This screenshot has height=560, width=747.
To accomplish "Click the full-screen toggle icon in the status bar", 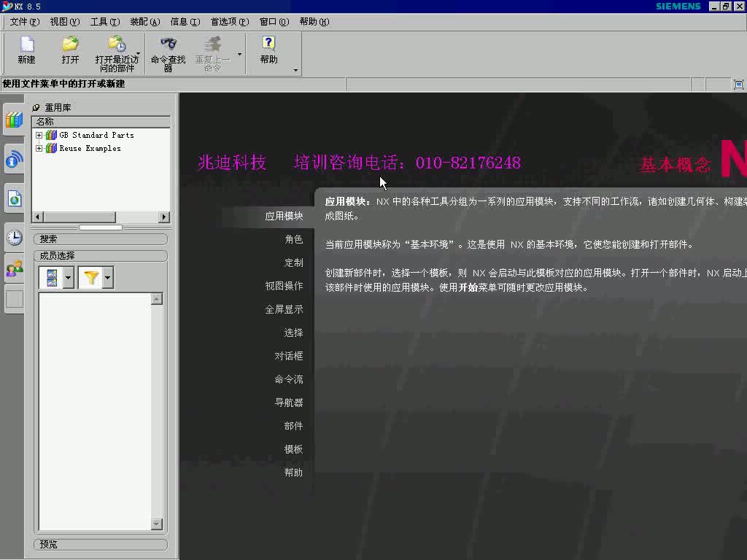I will (738, 85).
